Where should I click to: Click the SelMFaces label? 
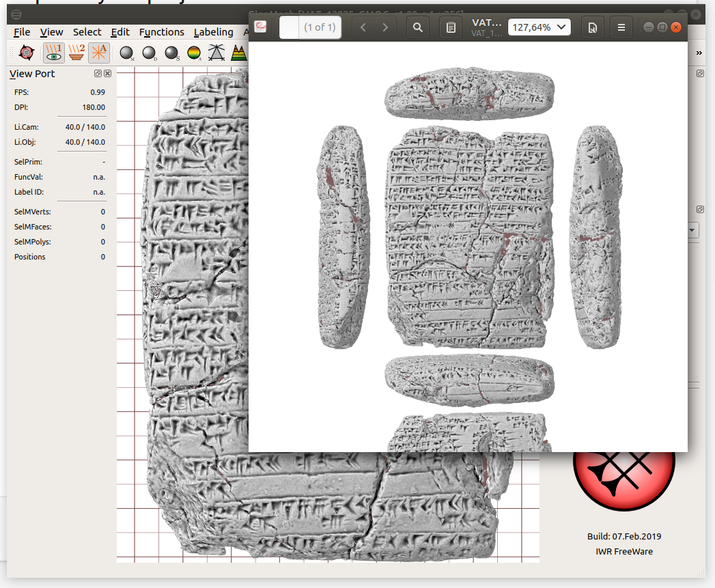tap(33, 227)
